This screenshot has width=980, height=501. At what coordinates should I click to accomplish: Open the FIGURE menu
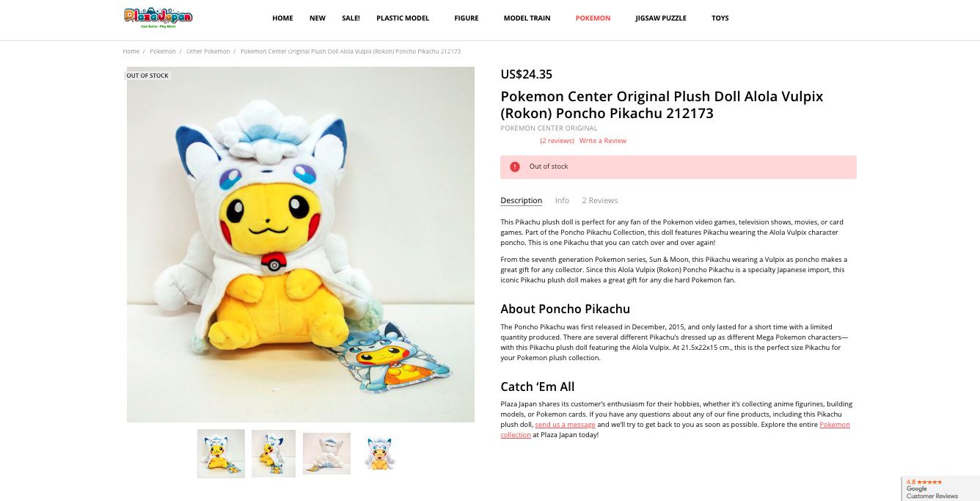(x=467, y=18)
